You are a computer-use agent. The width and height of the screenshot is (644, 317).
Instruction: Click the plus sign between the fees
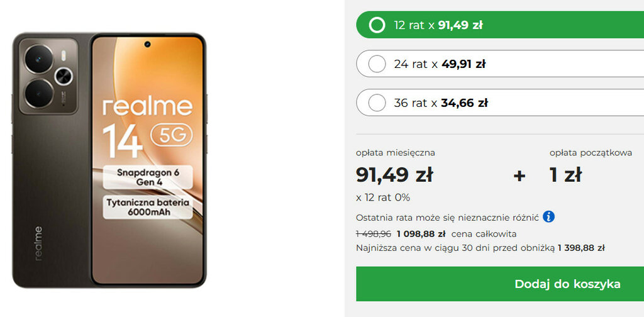(519, 175)
